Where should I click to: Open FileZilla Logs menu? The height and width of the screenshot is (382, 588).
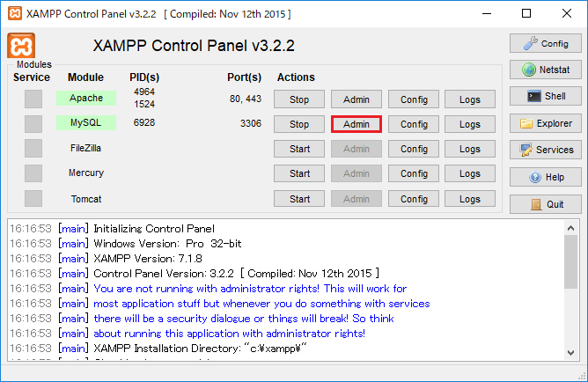(x=470, y=149)
